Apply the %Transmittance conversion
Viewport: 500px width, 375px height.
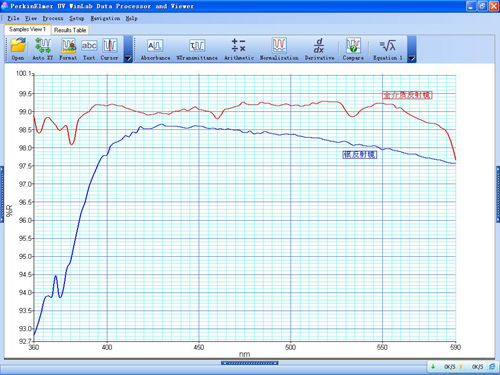click(x=197, y=49)
